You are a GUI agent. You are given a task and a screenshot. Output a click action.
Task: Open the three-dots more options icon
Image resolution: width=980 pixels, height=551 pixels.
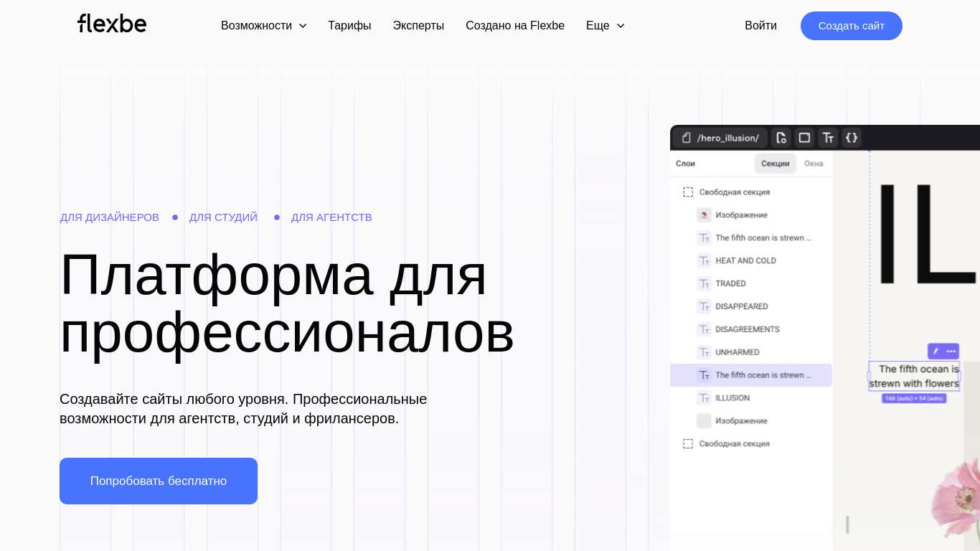point(951,351)
